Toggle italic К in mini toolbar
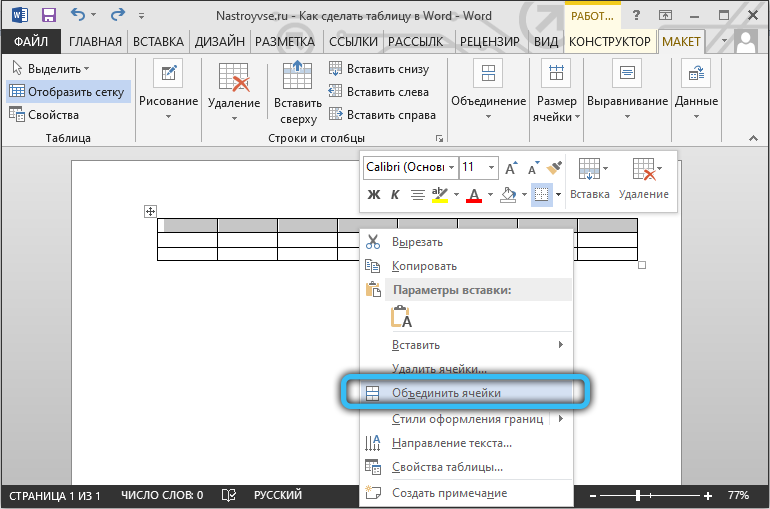Screen dimensions: 770x509 (x=395, y=194)
